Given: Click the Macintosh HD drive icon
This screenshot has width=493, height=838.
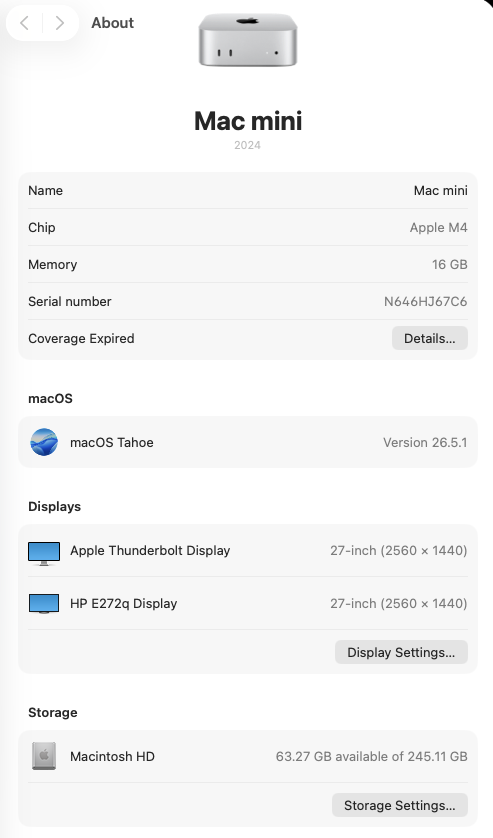Looking at the screenshot, I should point(44,756).
